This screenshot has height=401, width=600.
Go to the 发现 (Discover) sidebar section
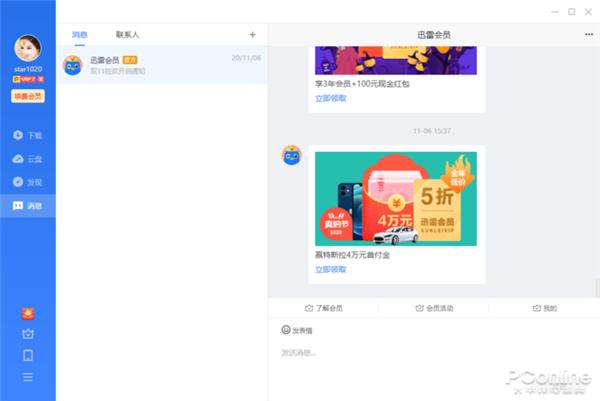coord(28,182)
